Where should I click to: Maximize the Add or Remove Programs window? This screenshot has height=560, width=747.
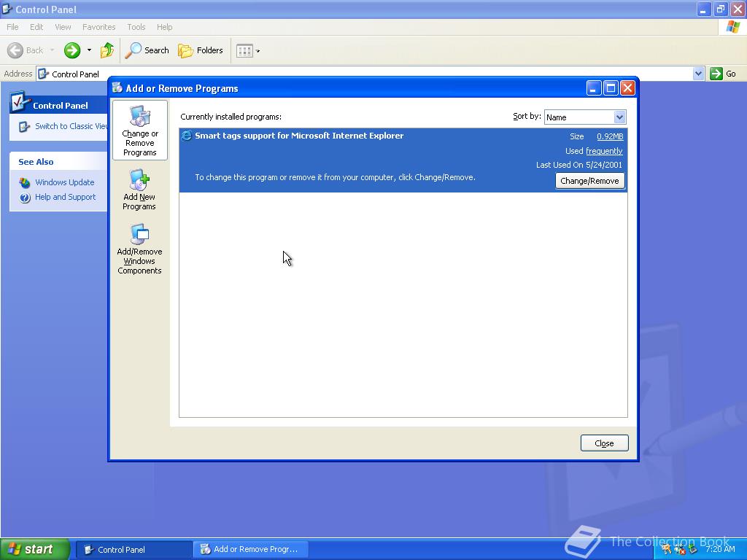coord(611,88)
